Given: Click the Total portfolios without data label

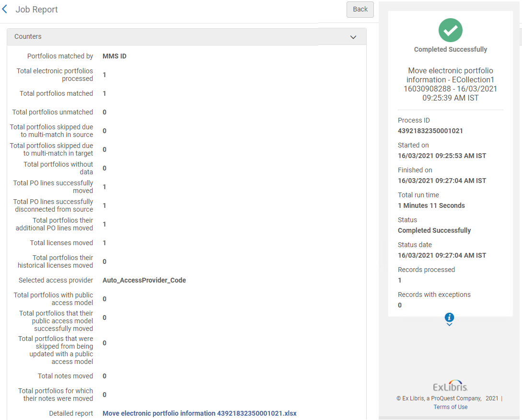Looking at the screenshot, I should click(58, 168).
